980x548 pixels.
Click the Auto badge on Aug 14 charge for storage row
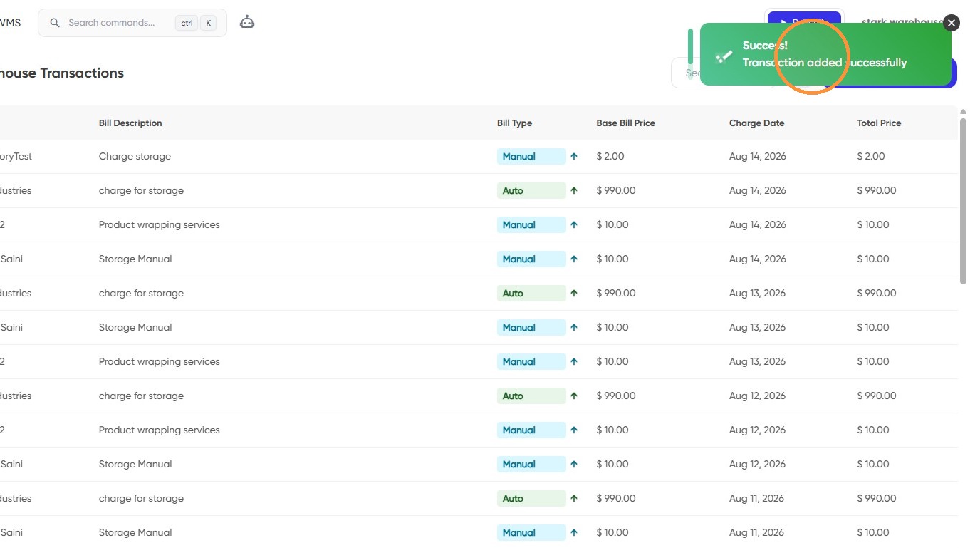point(531,190)
